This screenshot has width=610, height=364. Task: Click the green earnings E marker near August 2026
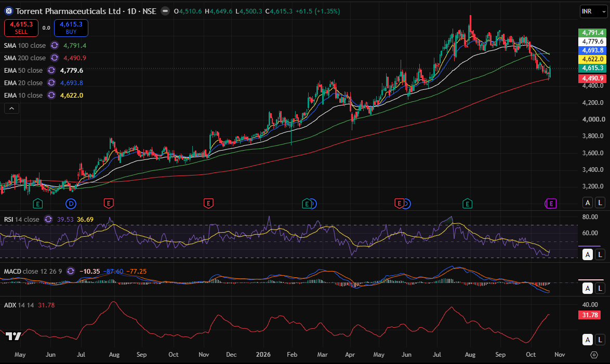pyautogui.click(x=467, y=204)
